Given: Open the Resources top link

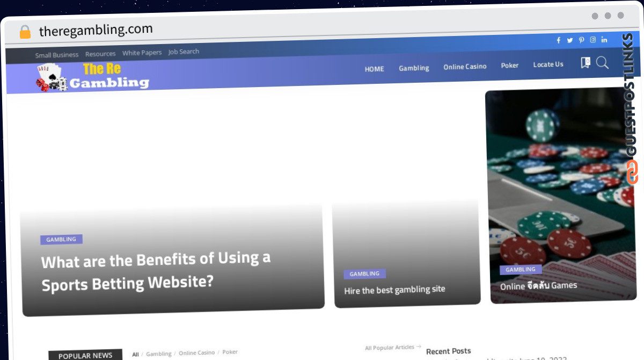Looking at the screenshot, I should click(100, 54).
